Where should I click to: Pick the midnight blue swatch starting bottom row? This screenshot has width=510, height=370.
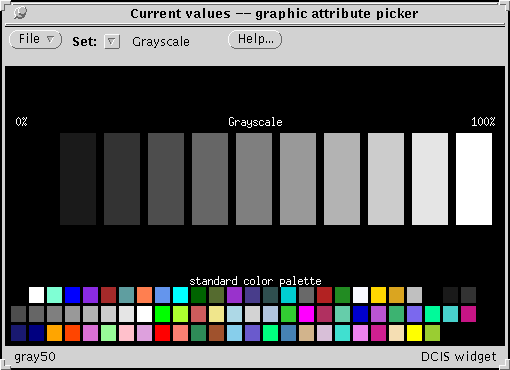[x=18, y=333]
